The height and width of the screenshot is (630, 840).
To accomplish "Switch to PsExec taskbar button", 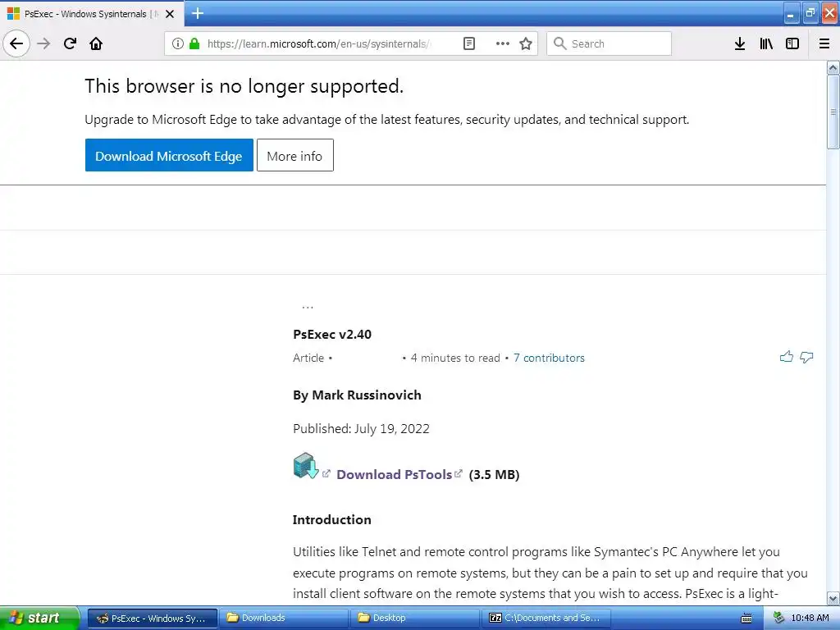I will (x=152, y=618).
